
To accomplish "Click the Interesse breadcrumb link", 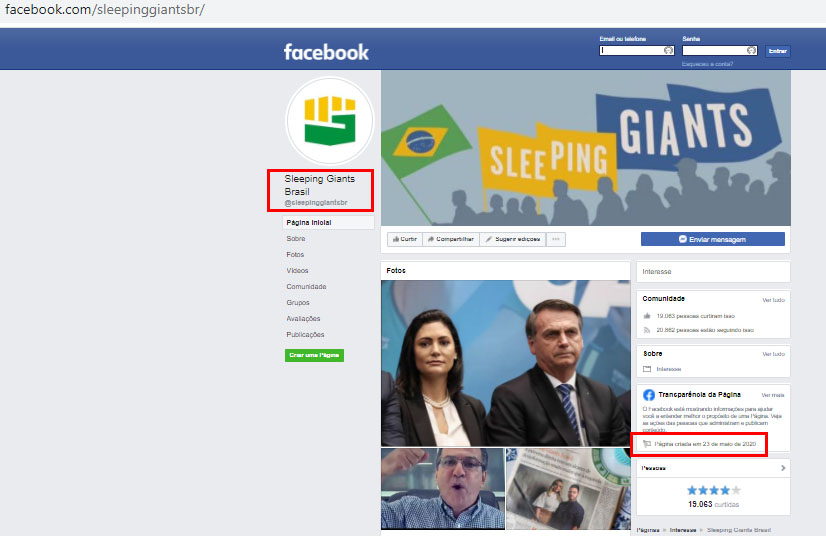I will 683,530.
